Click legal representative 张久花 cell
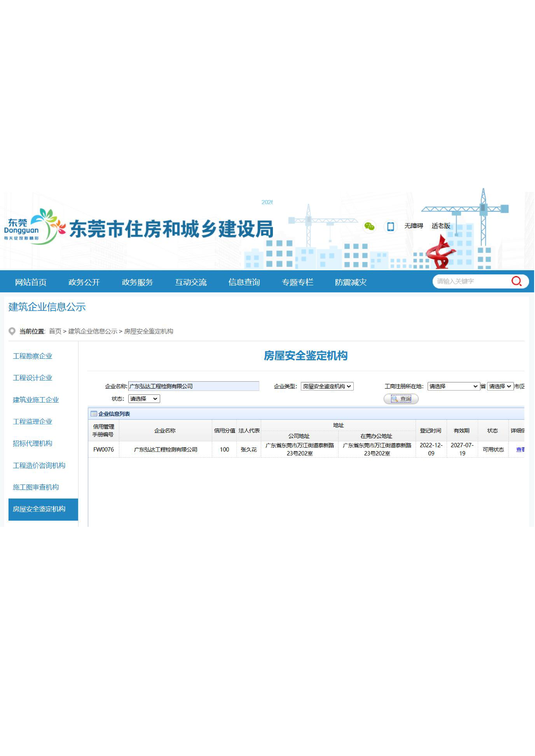This screenshot has height=756, width=535. (x=249, y=449)
